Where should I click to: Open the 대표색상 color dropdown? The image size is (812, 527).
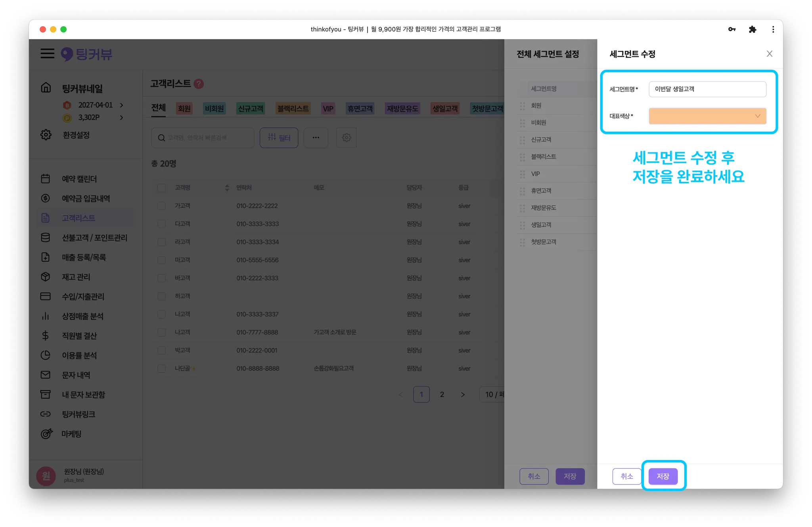(x=707, y=116)
